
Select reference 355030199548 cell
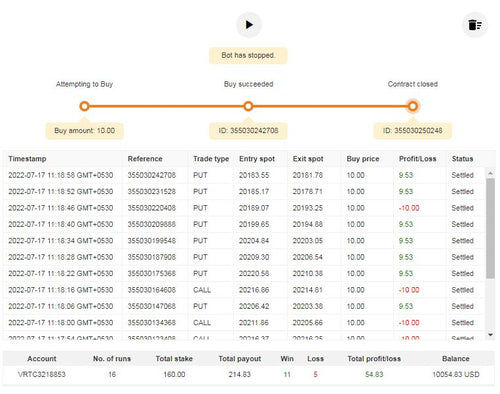point(152,241)
